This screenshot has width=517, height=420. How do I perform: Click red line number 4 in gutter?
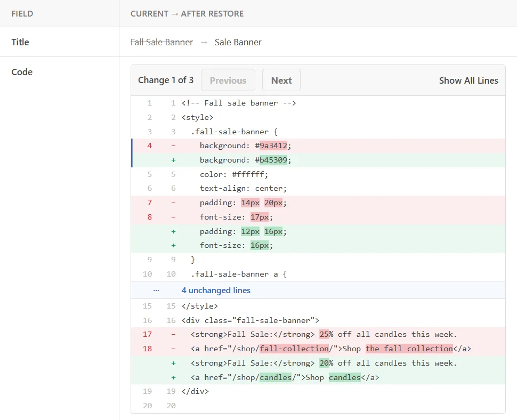(x=149, y=146)
